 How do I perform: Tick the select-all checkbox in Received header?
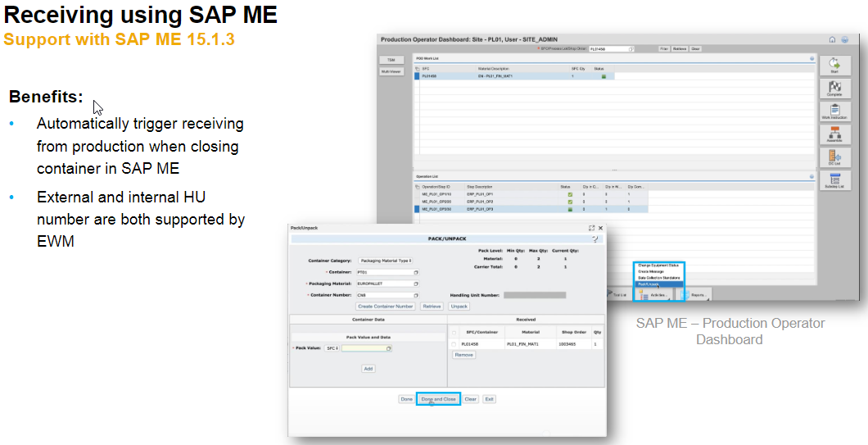click(x=454, y=333)
